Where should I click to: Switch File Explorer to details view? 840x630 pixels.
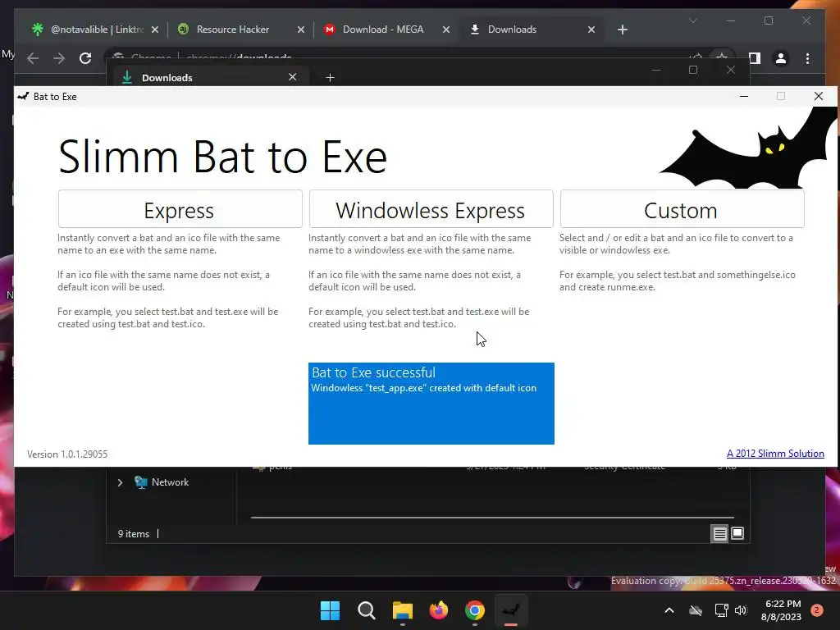[x=719, y=533]
